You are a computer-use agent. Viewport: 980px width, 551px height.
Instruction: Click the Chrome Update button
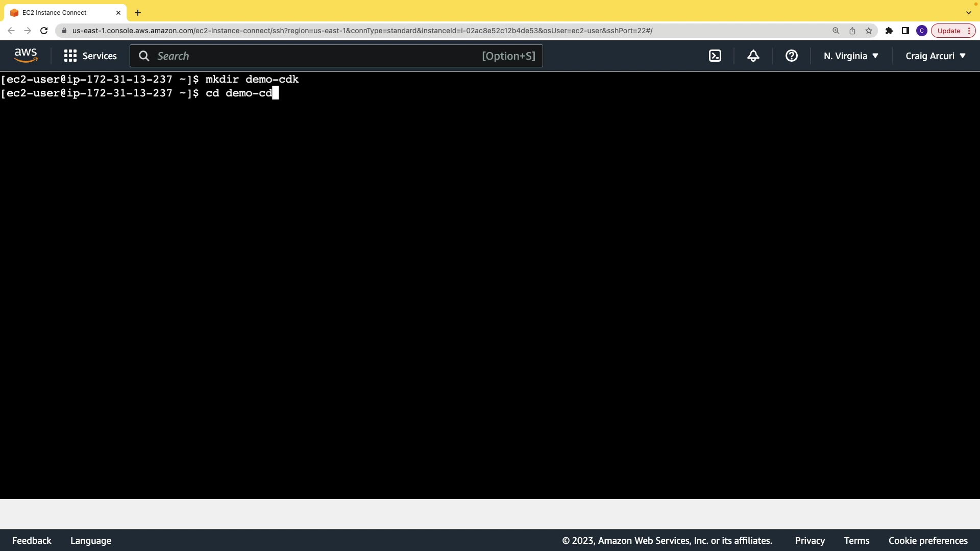pyautogui.click(x=949, y=31)
